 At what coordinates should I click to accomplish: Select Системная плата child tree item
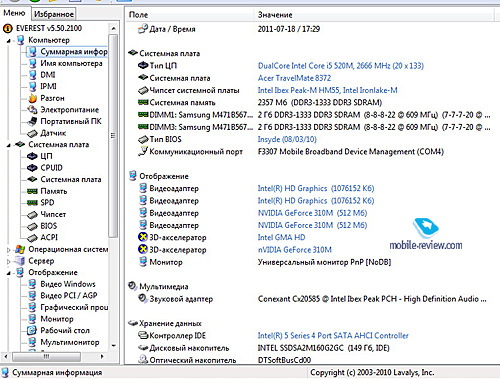tap(71, 180)
